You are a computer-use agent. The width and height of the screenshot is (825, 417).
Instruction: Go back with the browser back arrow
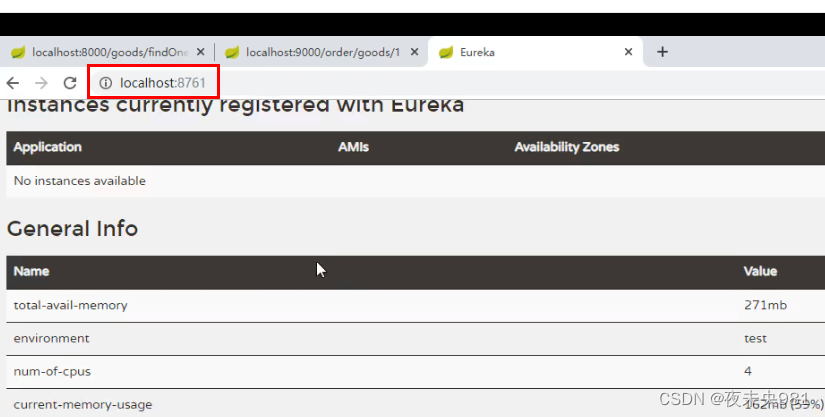point(13,83)
